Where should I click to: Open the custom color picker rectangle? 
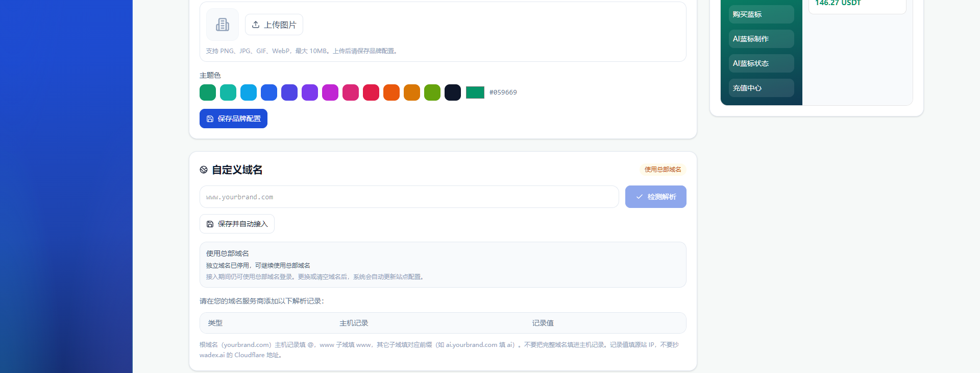(x=475, y=92)
